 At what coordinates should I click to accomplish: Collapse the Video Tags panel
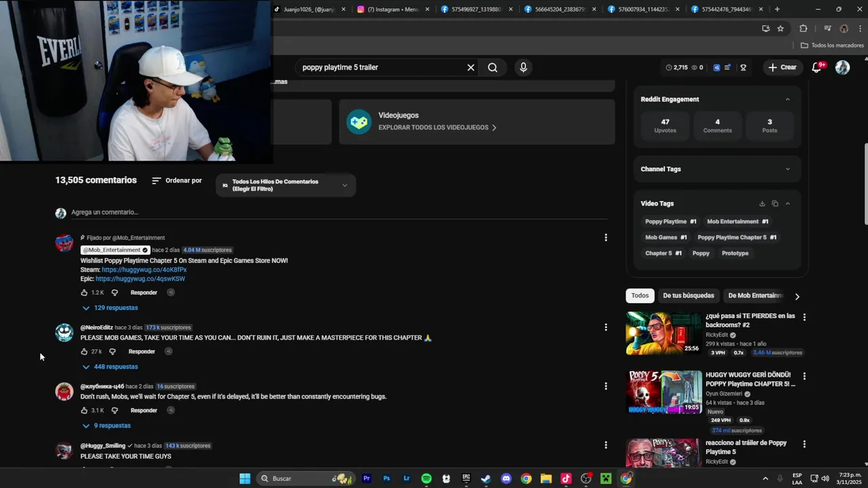click(787, 203)
